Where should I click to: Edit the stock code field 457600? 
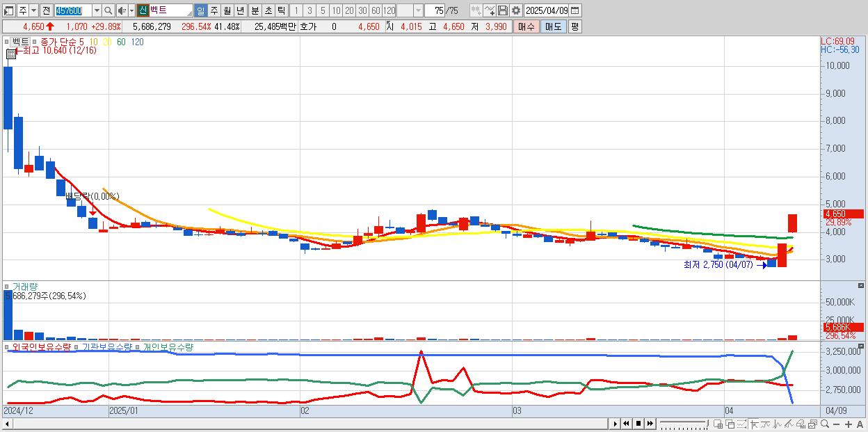tap(73, 10)
